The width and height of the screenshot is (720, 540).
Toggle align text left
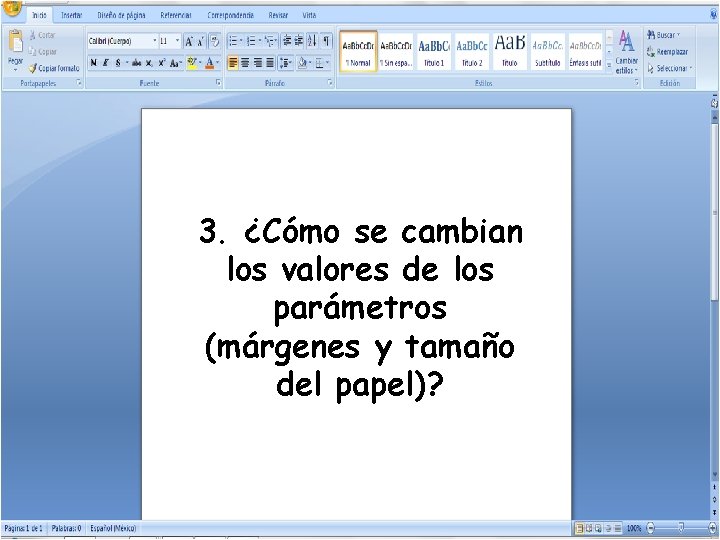pyautogui.click(x=233, y=62)
